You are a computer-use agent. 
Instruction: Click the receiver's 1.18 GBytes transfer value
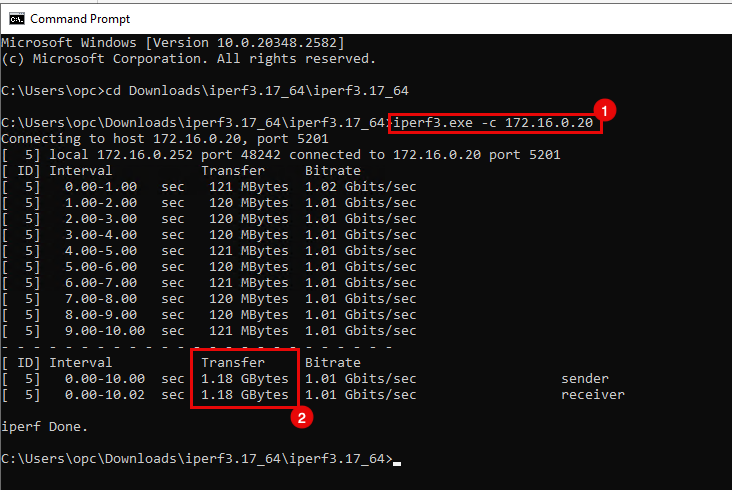245,395
